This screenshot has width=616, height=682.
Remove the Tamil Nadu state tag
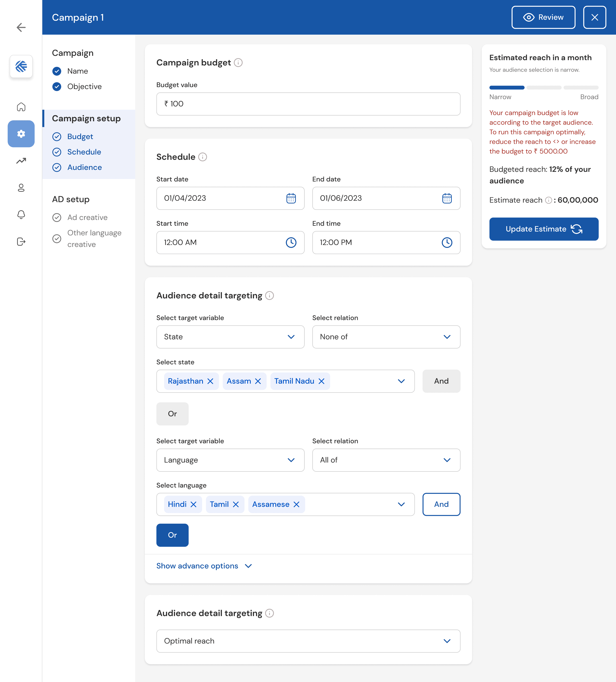[321, 381]
